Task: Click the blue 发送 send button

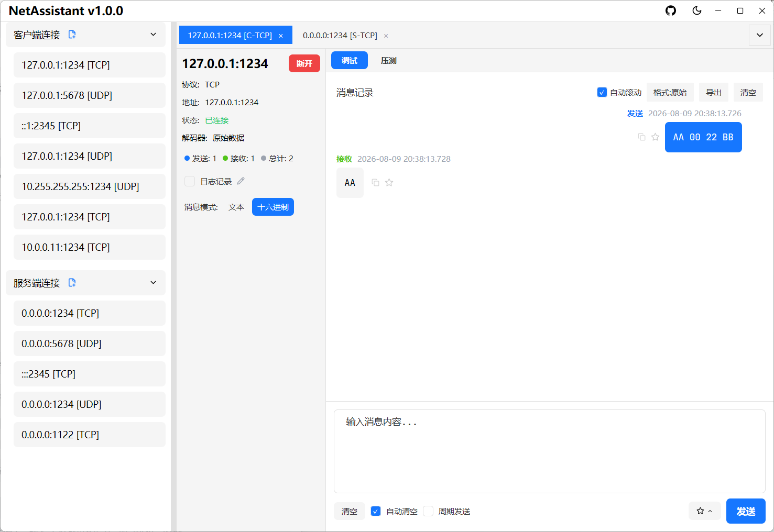Action: (746, 511)
